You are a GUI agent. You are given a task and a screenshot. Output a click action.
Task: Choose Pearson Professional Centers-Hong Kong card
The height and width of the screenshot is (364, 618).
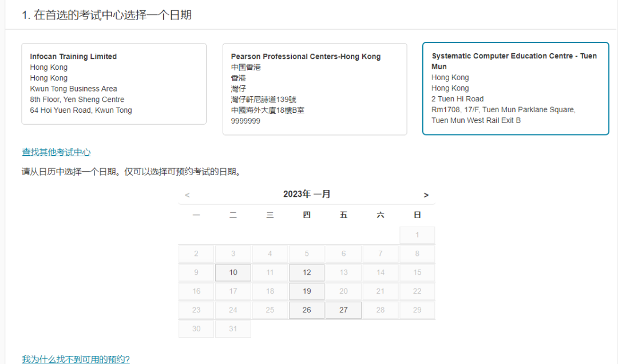[315, 89]
